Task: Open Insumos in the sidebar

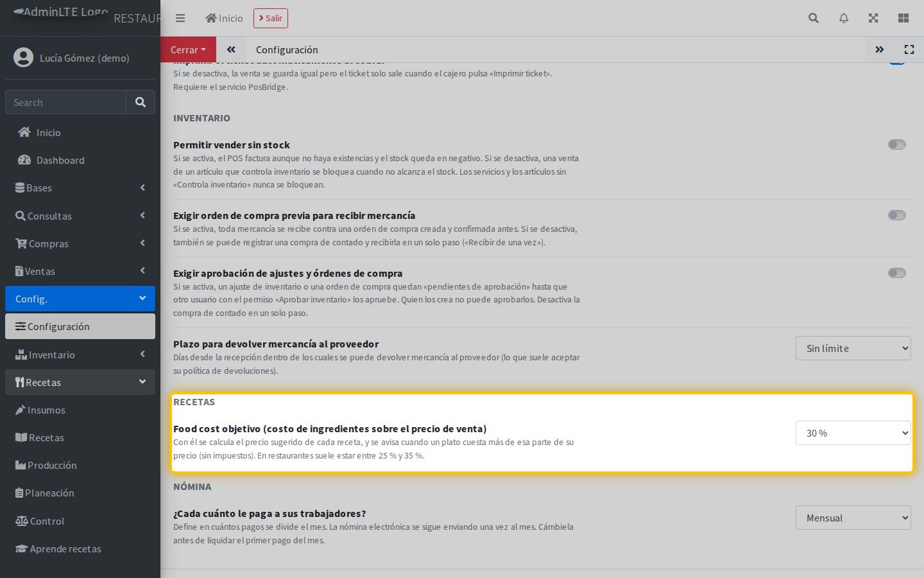Action: (x=80, y=410)
